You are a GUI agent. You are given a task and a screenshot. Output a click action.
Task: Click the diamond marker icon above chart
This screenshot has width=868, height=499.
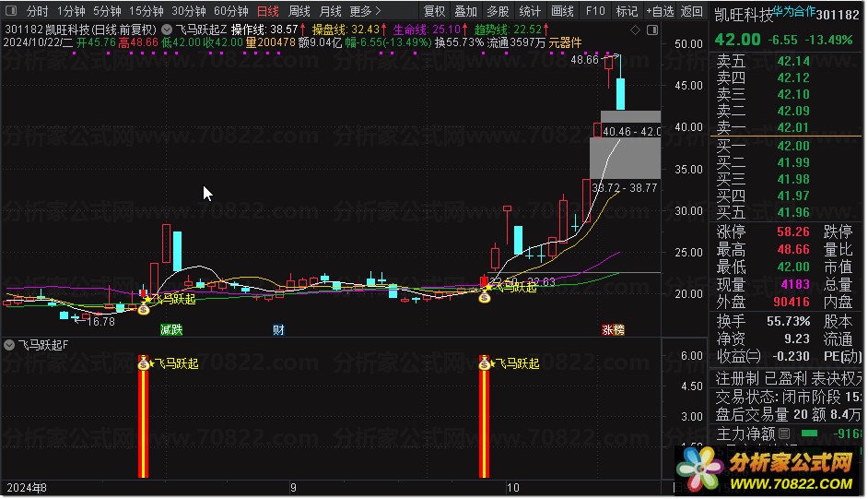pos(636,30)
